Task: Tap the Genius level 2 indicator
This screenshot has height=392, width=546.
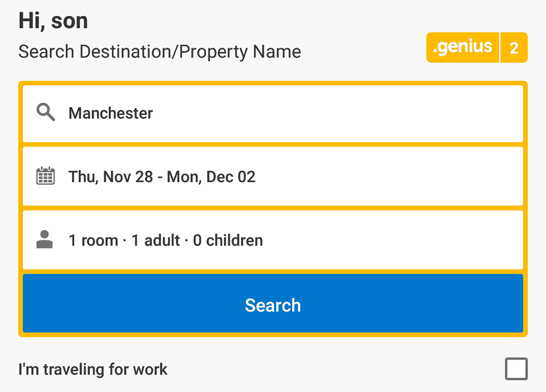Action: 514,47
